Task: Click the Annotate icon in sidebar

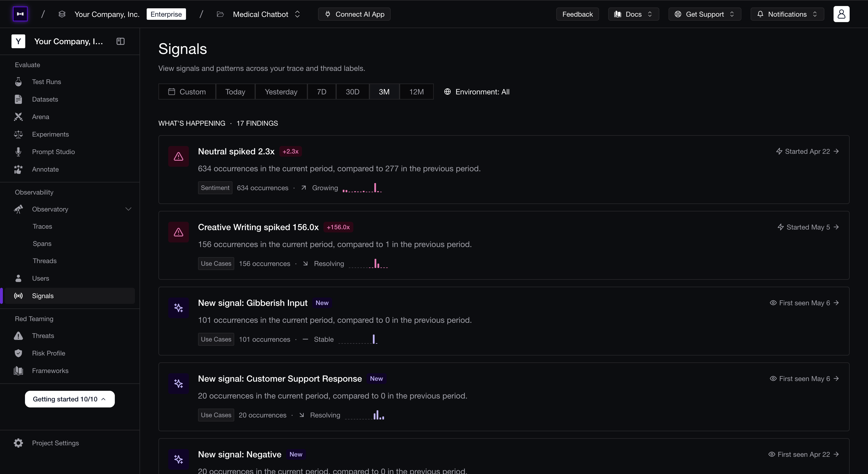Action: [x=19, y=170]
